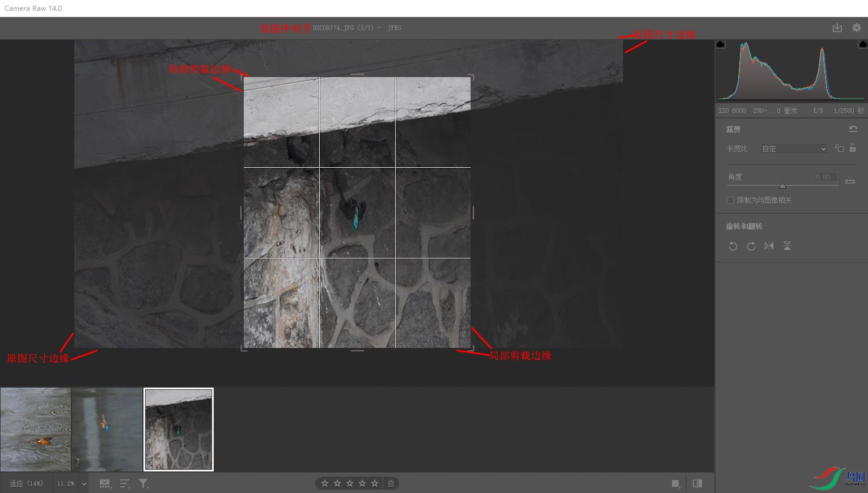Viewport: 868px width, 493px height.
Task: Click the straighten tool icon beside angle
Action: 850,180
